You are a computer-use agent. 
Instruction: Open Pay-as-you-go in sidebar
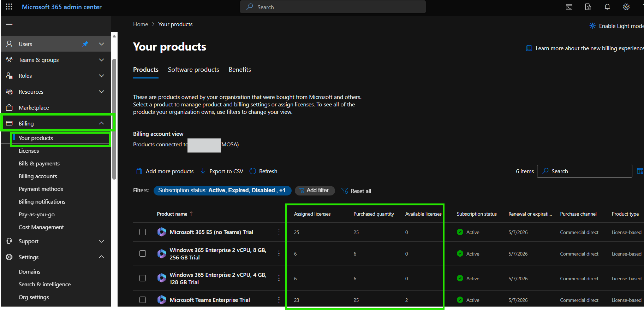coord(37,214)
